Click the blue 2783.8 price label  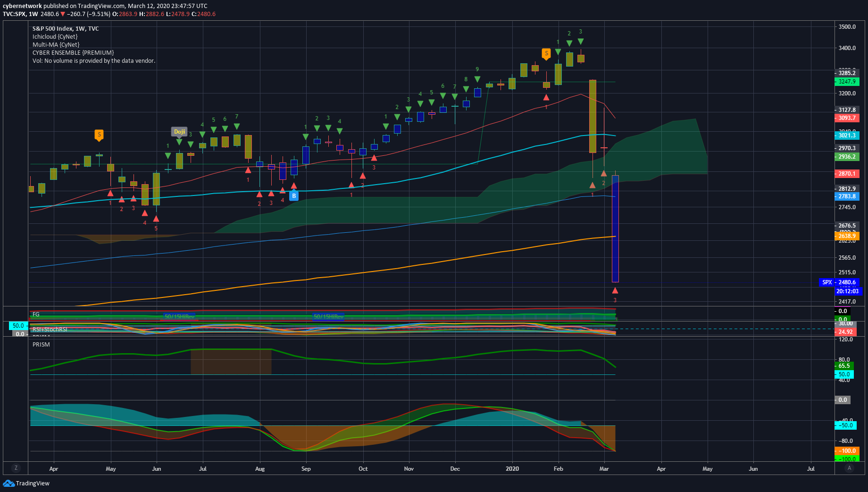(847, 196)
